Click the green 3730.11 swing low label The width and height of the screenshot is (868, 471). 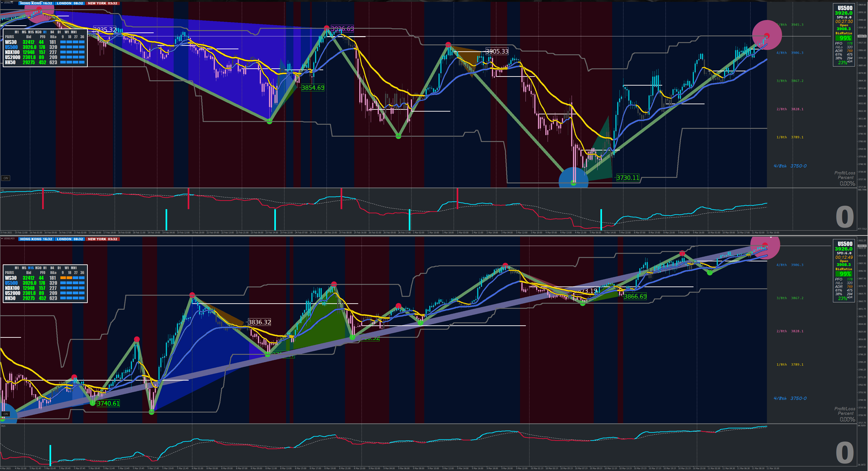pos(627,178)
